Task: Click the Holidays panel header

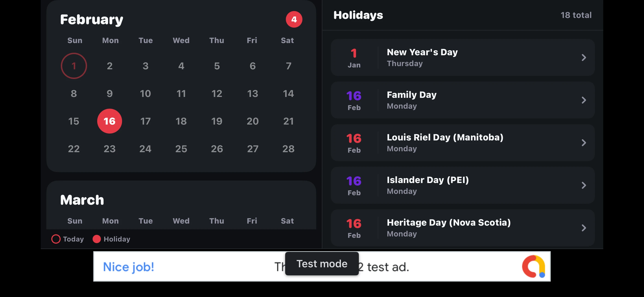Action: (358, 15)
